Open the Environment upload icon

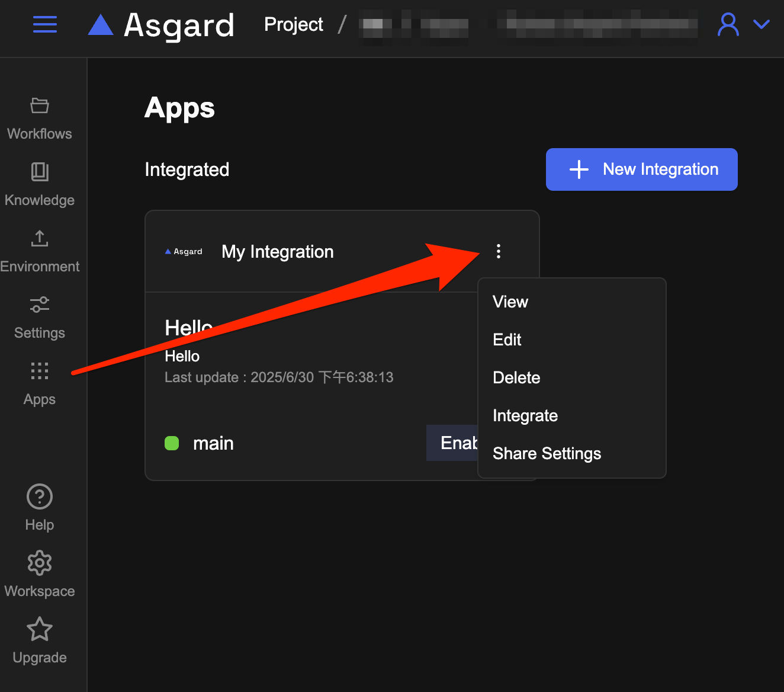point(40,239)
